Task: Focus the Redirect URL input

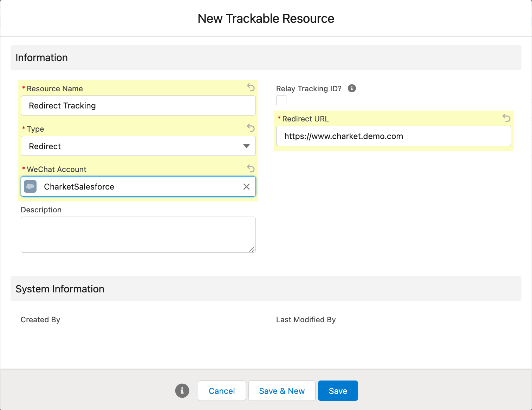Action: (x=394, y=136)
